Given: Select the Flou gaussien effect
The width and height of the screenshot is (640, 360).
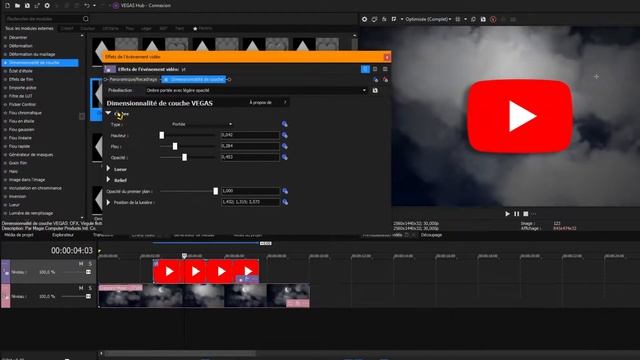Looking at the screenshot, I should tap(21, 129).
